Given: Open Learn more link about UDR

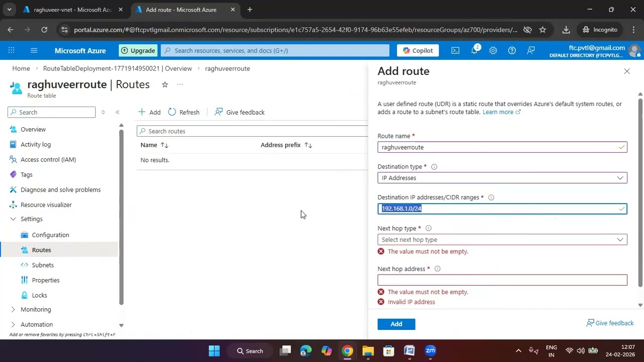Looking at the screenshot, I should (x=502, y=112).
